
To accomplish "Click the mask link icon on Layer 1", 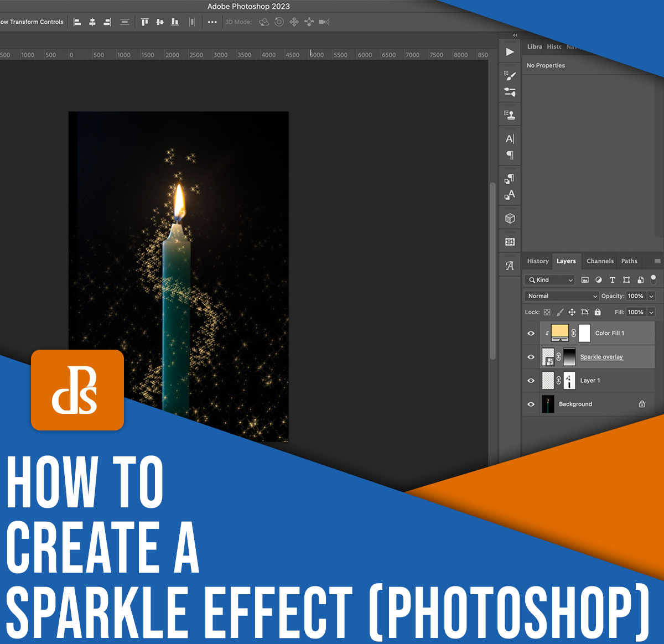I will (x=558, y=381).
